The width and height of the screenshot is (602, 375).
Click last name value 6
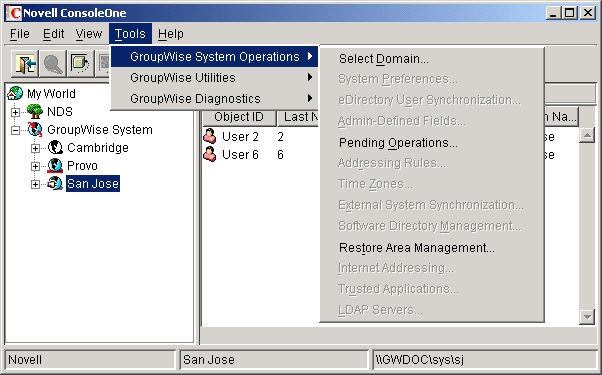pyautogui.click(x=281, y=155)
